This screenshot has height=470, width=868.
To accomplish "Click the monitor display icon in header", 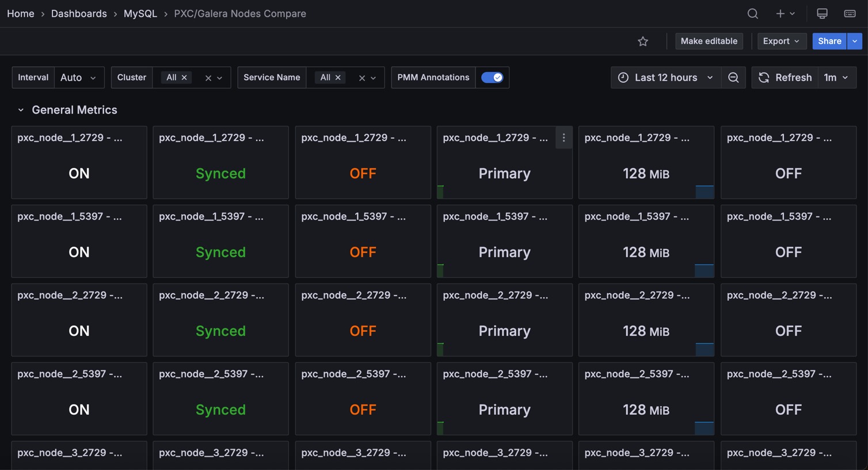I will click(822, 14).
